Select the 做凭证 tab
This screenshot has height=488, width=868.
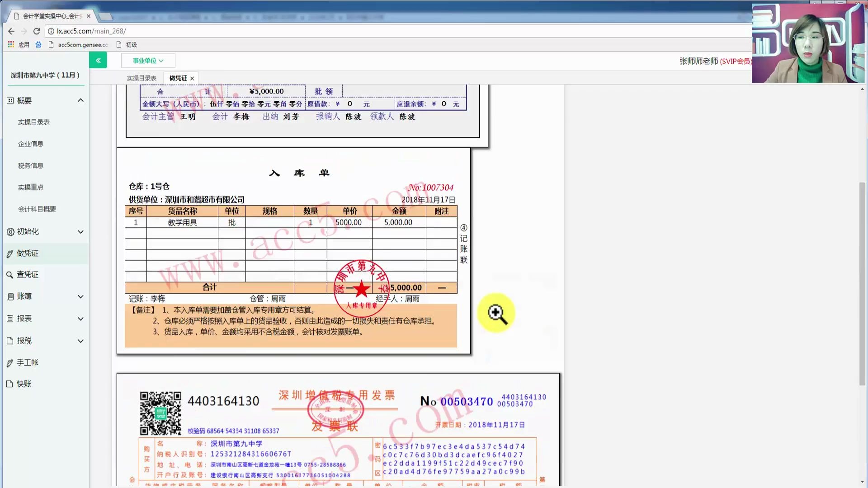pos(177,77)
